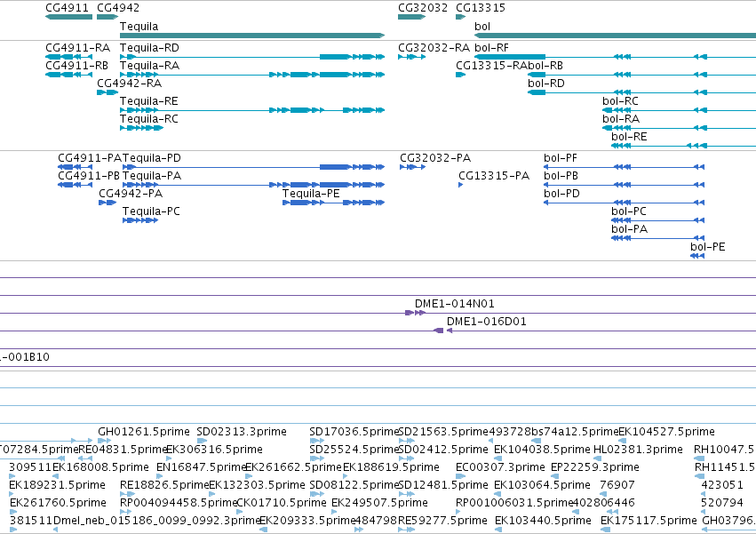Select the EK168008.5prime EST label
The width and height of the screenshot is (756, 534).
tap(100, 467)
